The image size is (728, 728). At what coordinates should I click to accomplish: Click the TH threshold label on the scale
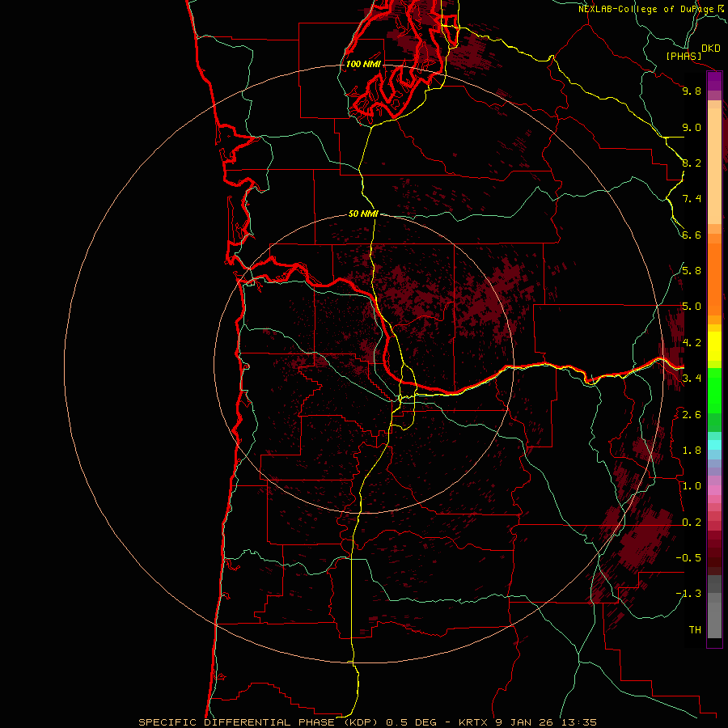(x=695, y=630)
